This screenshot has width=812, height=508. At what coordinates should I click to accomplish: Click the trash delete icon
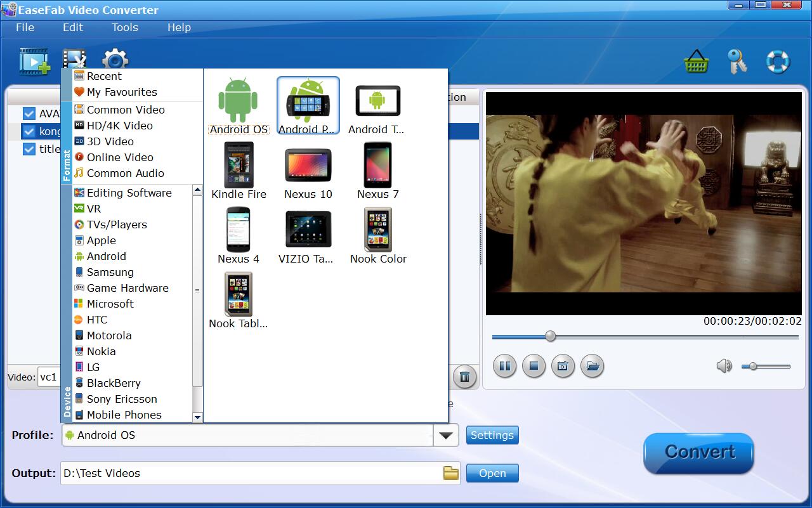(x=464, y=377)
